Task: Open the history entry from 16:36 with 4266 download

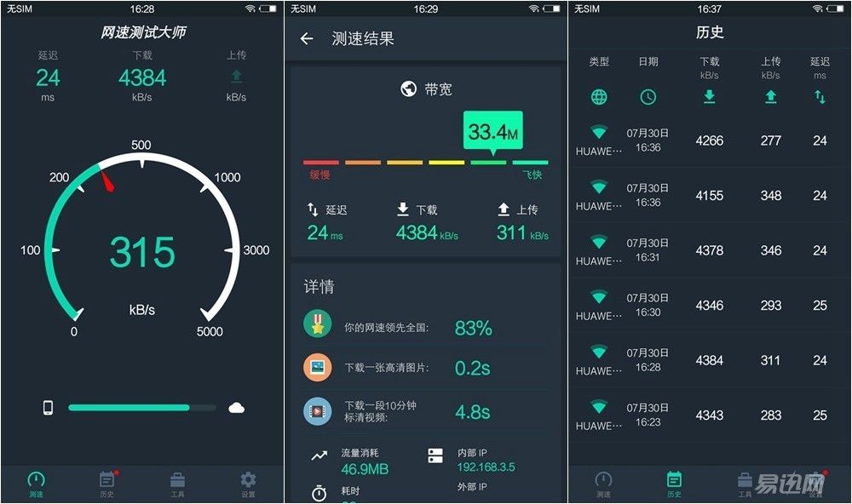Action: pyautogui.click(x=701, y=140)
